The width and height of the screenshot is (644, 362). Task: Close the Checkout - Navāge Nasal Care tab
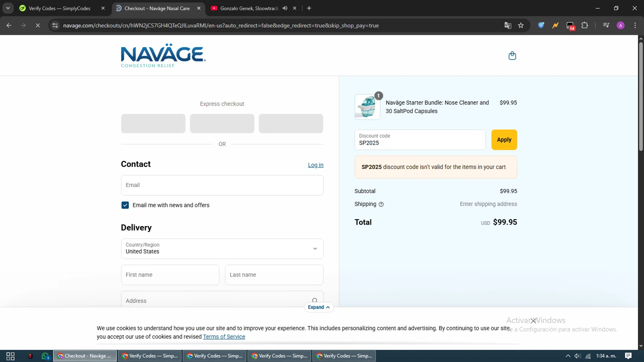199,8
